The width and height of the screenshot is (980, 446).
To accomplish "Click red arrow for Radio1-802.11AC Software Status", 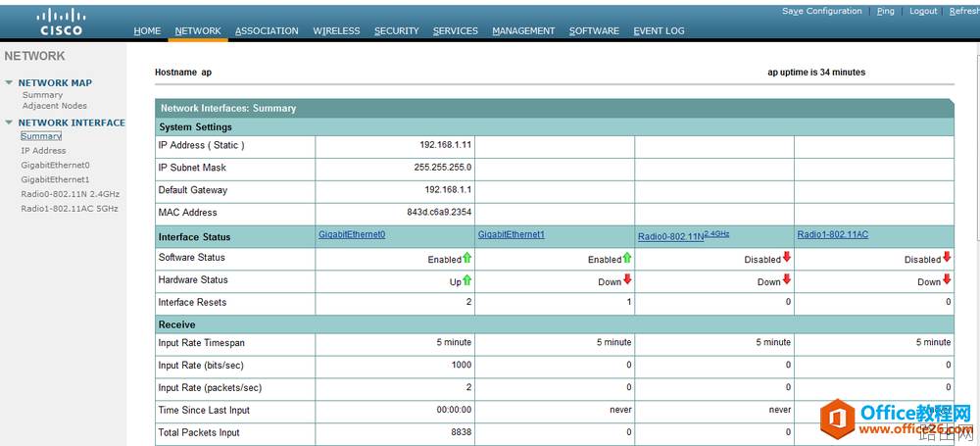I will pyautogui.click(x=947, y=257).
